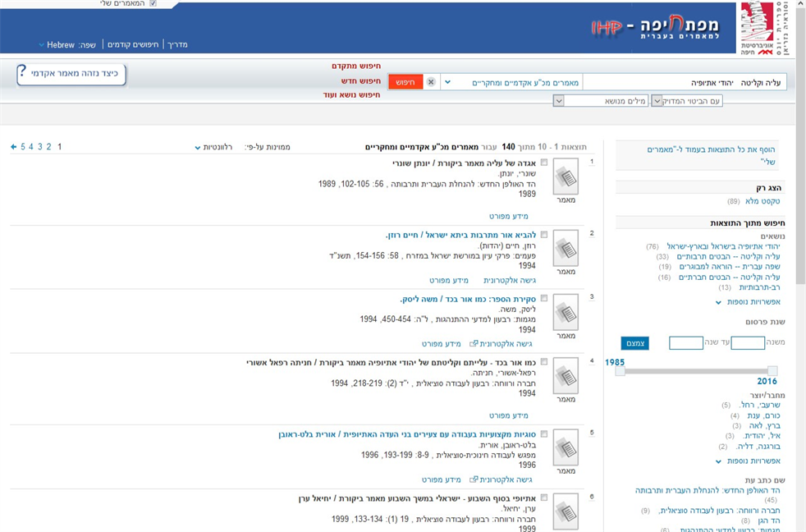Click the article icon of result 3
The height and width of the screenshot is (532, 806).
[566, 312]
